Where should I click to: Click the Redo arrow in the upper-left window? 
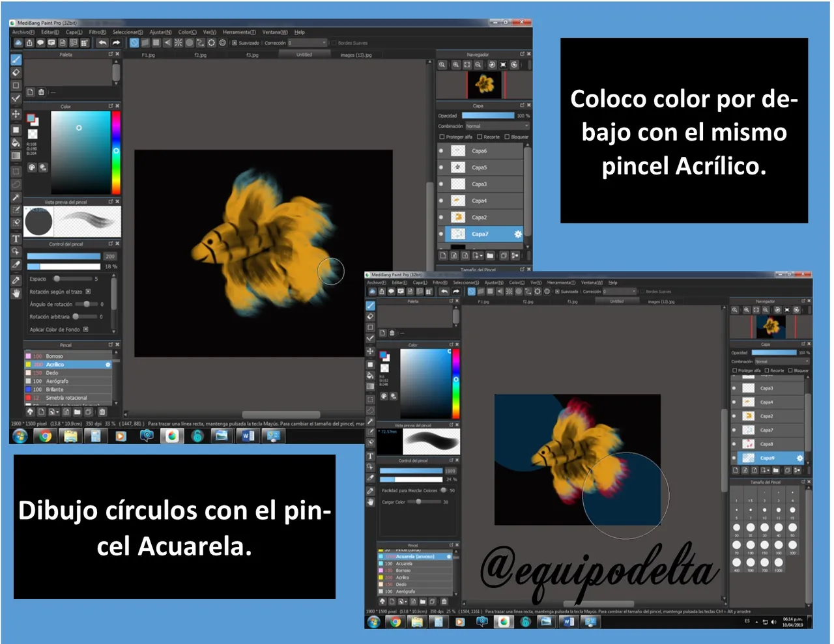116,43
